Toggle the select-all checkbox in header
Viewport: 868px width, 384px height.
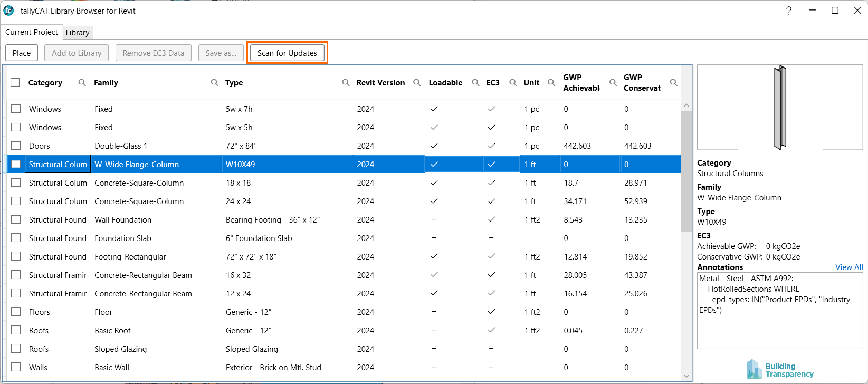[x=15, y=82]
